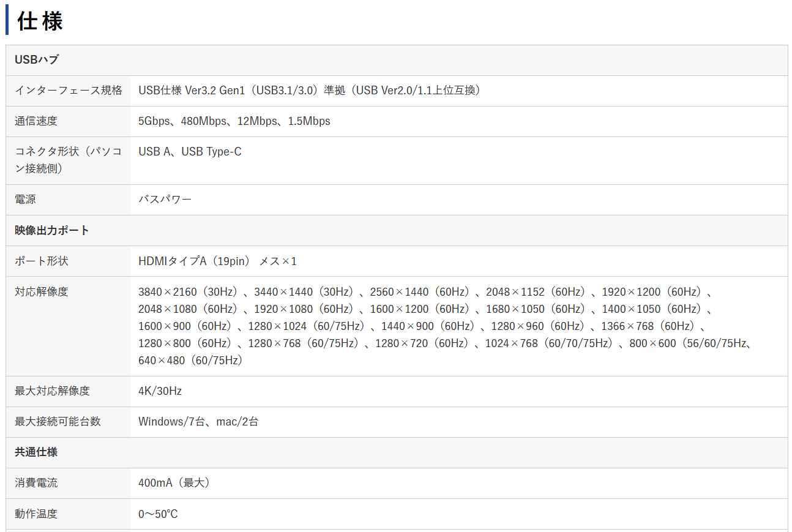Select the 対応解像度 row label
Viewport: 792px width, 532px height.
pyautogui.click(x=42, y=291)
